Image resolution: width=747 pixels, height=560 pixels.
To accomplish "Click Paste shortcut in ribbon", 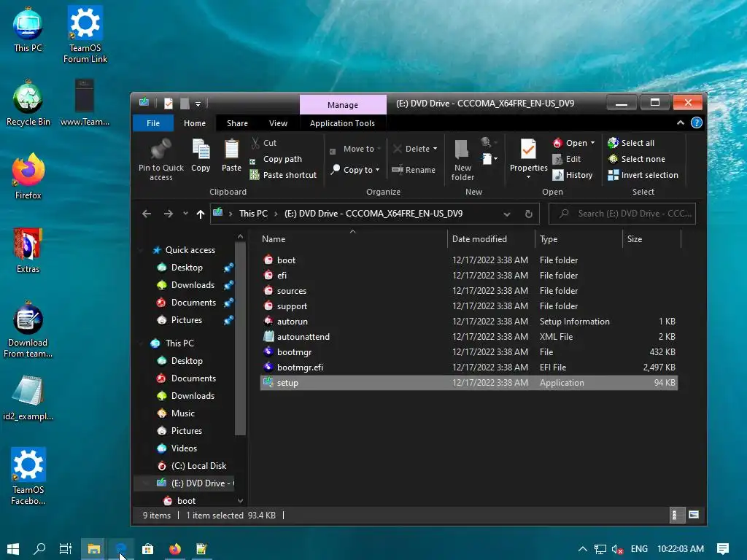I will pos(283,175).
